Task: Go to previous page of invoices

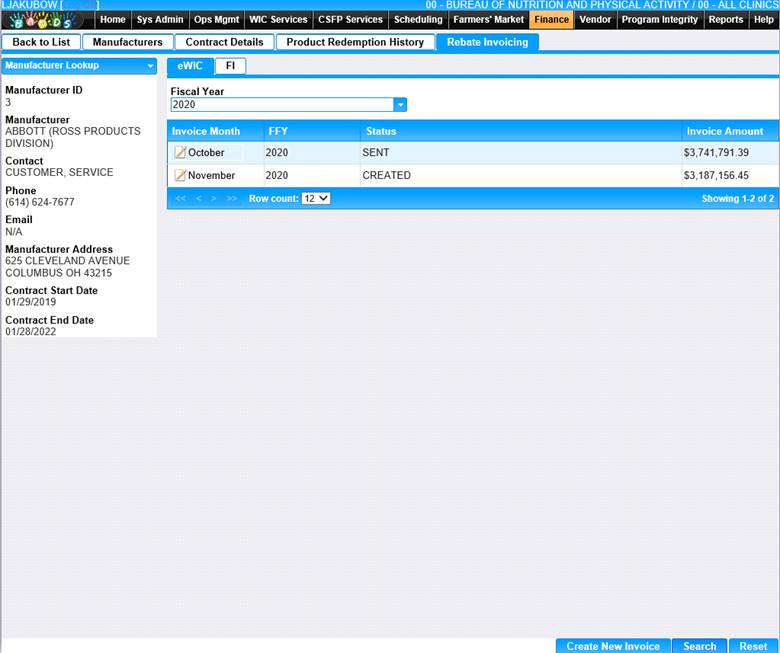Action: click(x=198, y=198)
